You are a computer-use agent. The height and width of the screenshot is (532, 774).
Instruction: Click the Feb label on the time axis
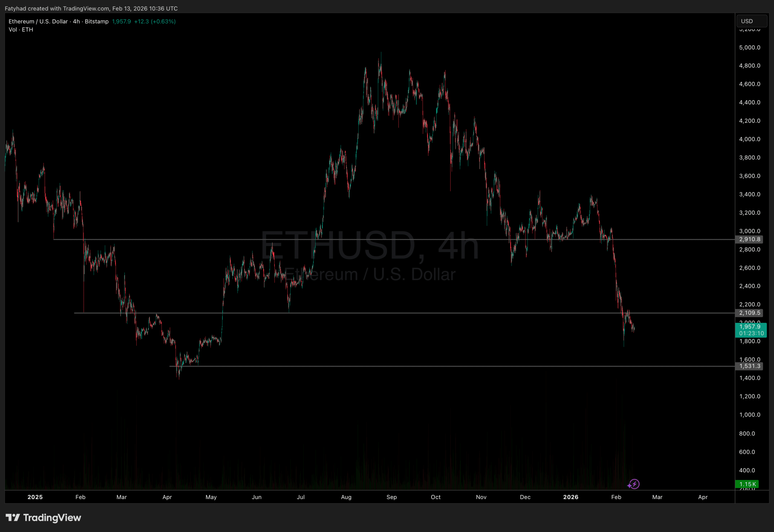(80, 497)
